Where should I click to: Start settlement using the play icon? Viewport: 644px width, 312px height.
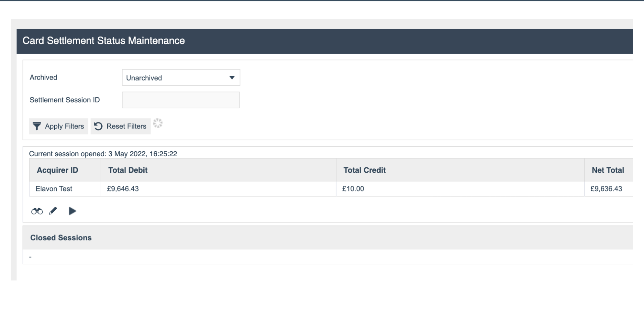point(72,211)
